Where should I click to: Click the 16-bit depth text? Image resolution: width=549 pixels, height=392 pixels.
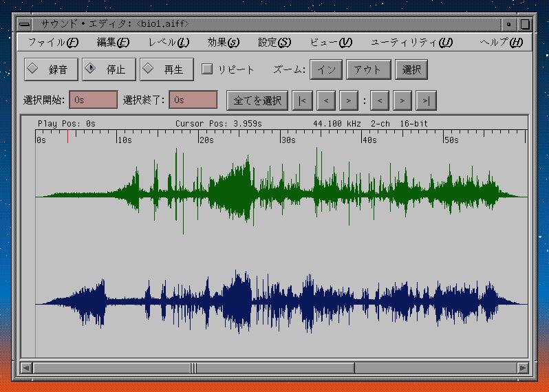414,124
